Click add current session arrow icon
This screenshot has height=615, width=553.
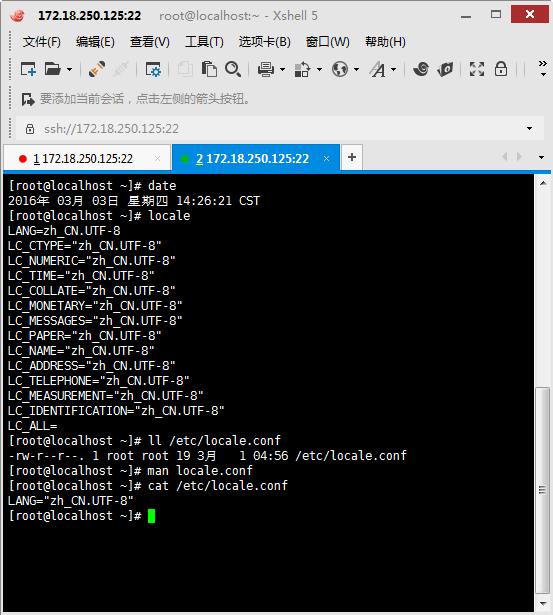[x=28, y=99]
